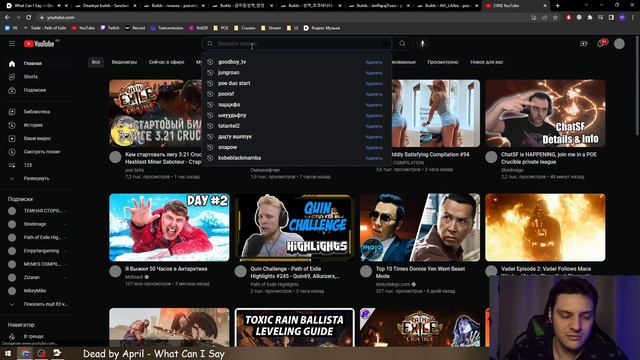Open Ваши видео in the sidebar
This screenshot has height=360, width=640.
[x=37, y=138]
